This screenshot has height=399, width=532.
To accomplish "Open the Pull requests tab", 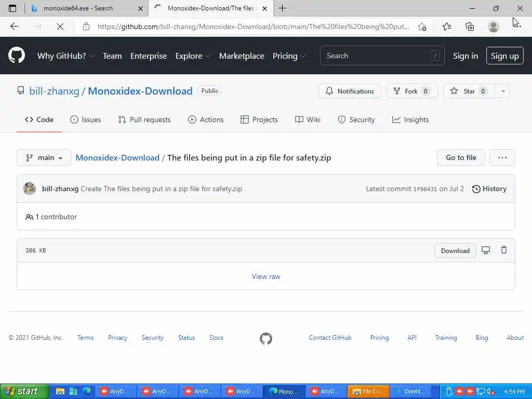I will (x=144, y=119).
